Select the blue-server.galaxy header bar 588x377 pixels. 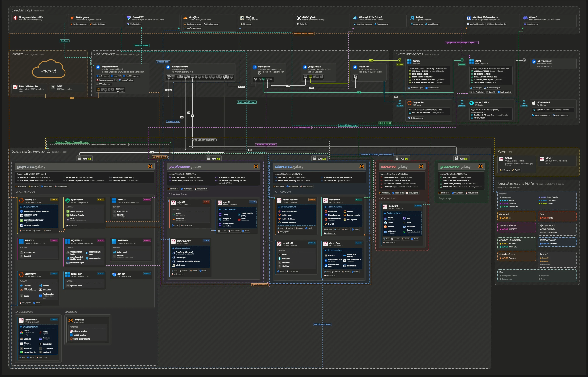click(x=319, y=166)
